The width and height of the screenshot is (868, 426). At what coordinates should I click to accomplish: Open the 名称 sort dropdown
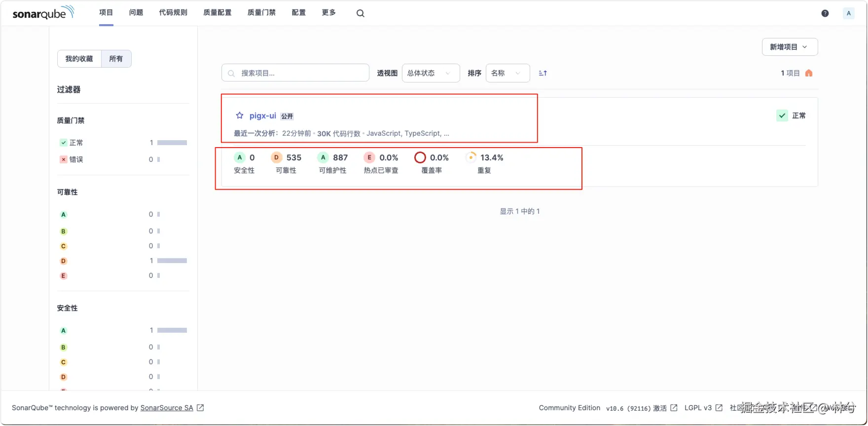coord(507,73)
